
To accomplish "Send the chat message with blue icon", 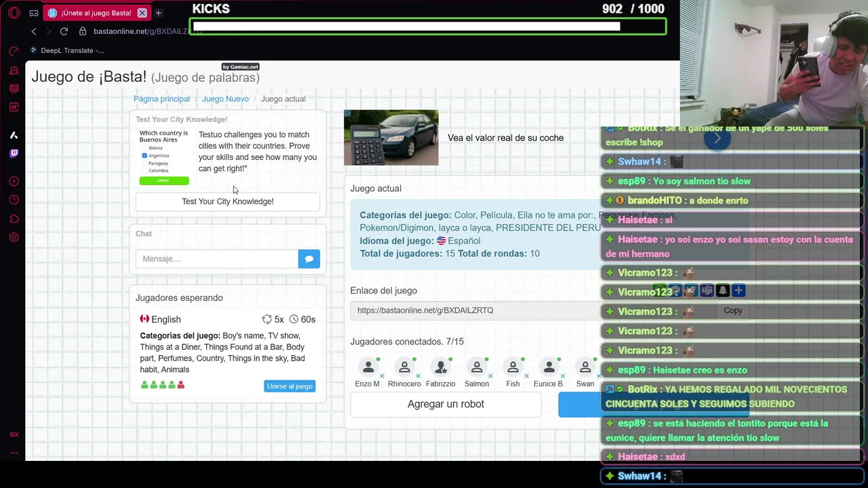I will pos(309,259).
